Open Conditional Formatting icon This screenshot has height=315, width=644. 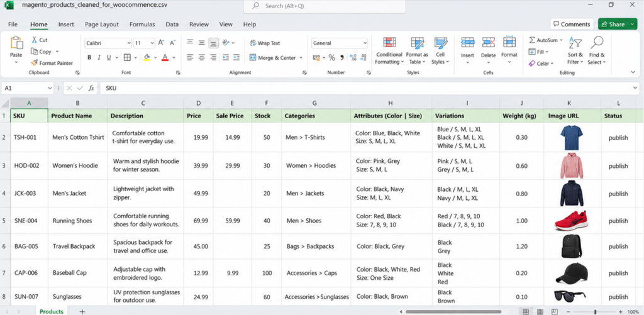point(389,43)
